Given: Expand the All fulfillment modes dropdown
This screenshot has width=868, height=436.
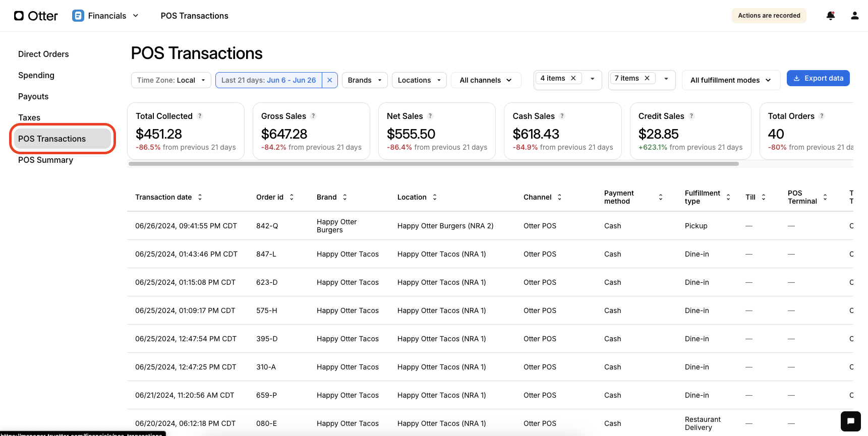Looking at the screenshot, I should pos(730,80).
